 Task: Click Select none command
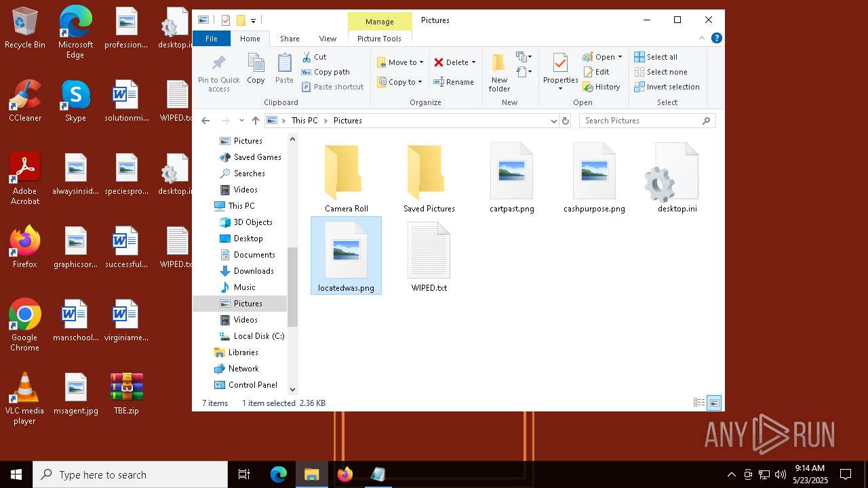[x=660, y=72]
